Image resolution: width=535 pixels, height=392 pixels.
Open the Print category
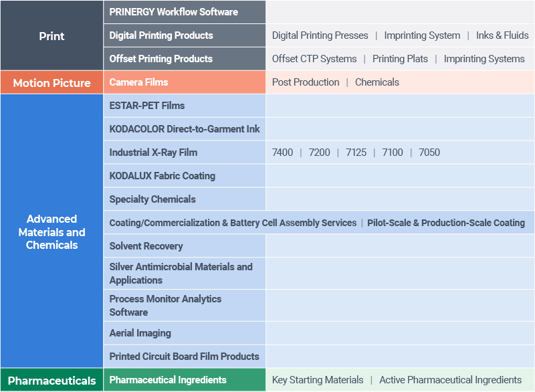coord(51,35)
